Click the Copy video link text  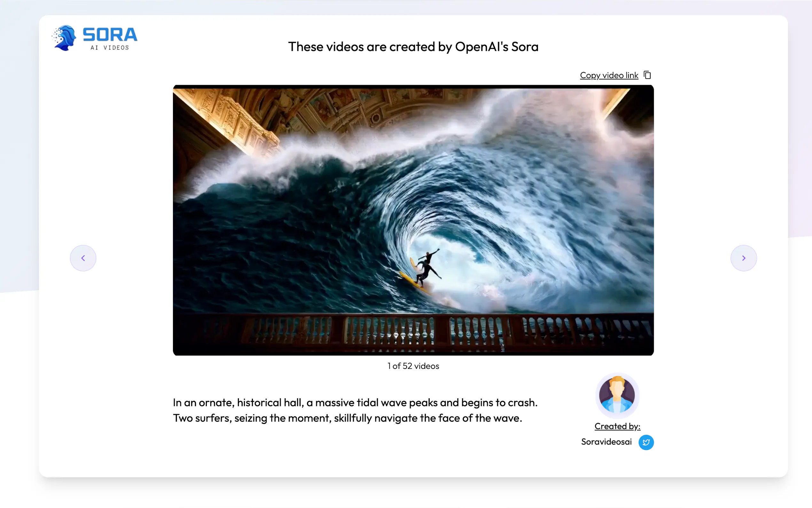pyautogui.click(x=609, y=75)
